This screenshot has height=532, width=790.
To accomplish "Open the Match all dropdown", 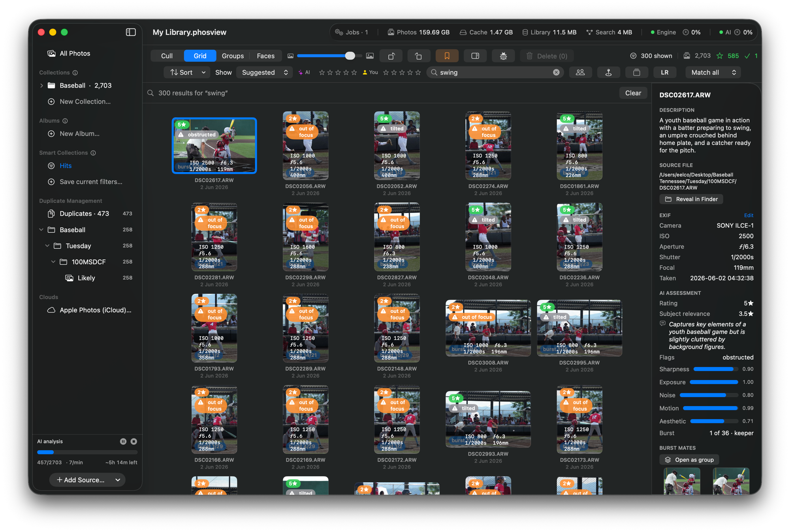I will click(x=713, y=73).
